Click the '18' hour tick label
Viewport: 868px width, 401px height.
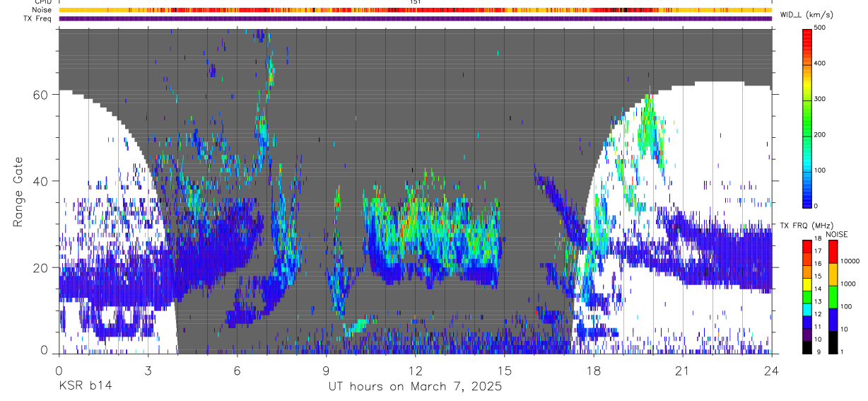coord(594,371)
